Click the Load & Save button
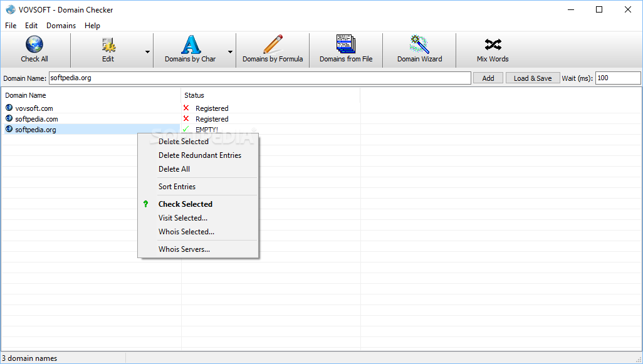The image size is (643, 364). (533, 78)
